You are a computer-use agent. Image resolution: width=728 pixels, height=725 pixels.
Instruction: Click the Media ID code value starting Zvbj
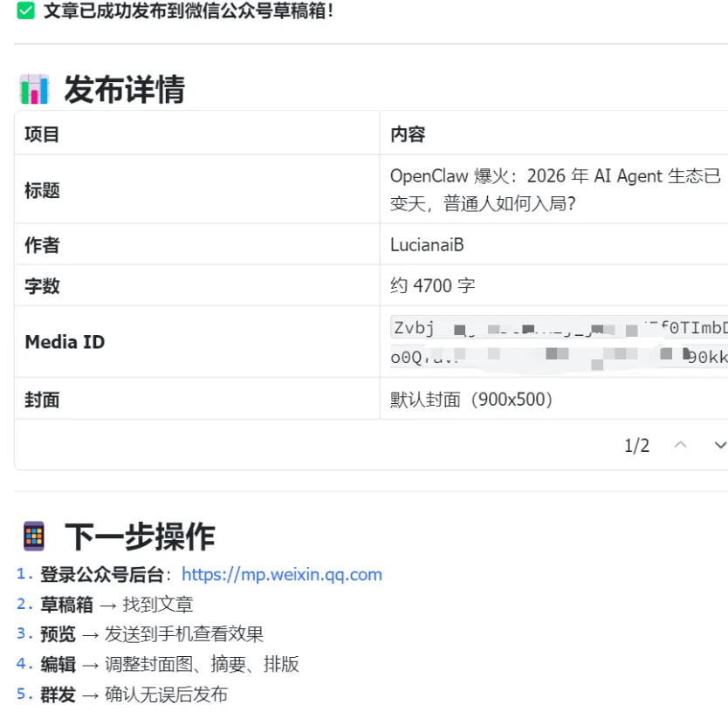click(559, 342)
